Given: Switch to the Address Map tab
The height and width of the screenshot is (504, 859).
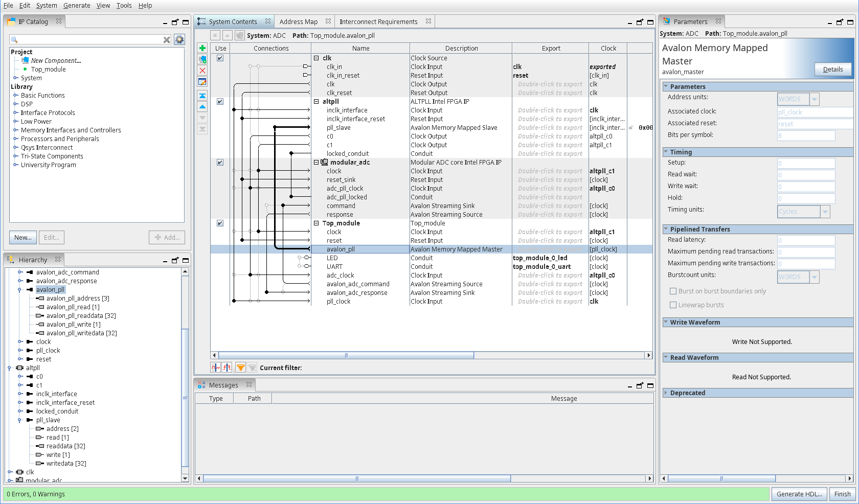Looking at the screenshot, I should pos(299,21).
